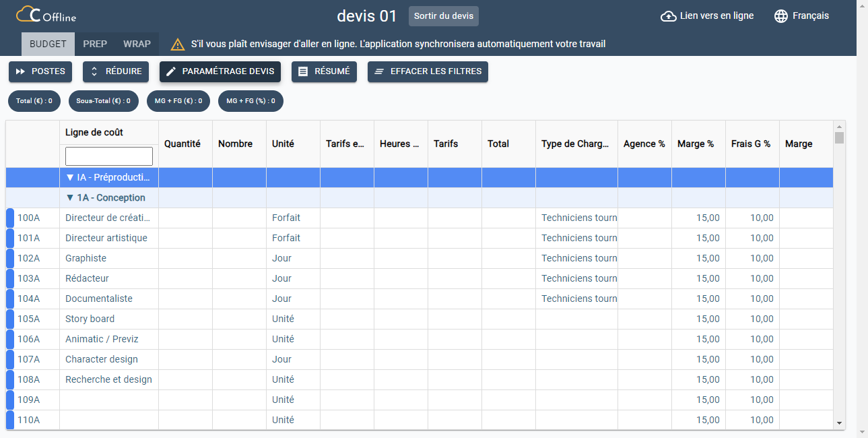Open PARAMÉTRAGE DEVIS settings
This screenshot has width=868, height=438.
tap(220, 71)
